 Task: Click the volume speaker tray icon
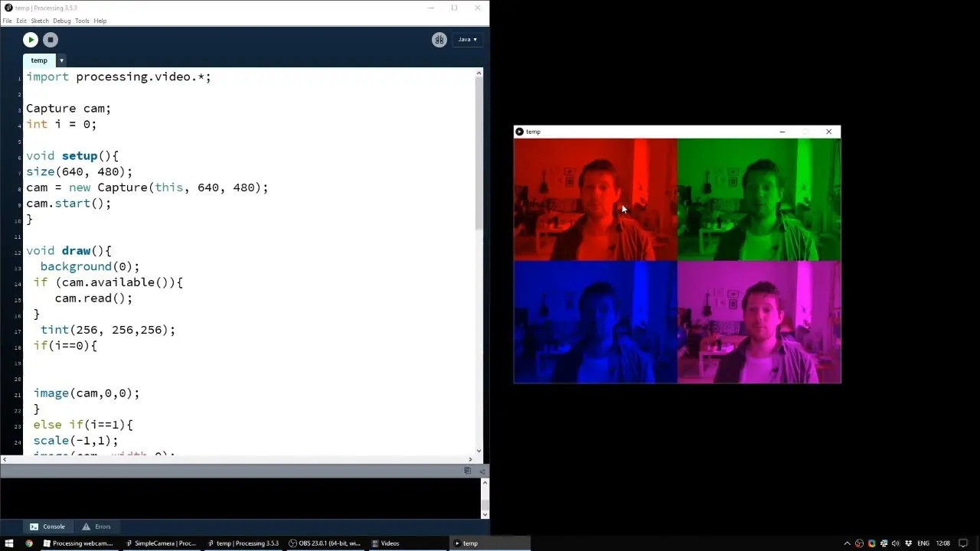(x=896, y=543)
